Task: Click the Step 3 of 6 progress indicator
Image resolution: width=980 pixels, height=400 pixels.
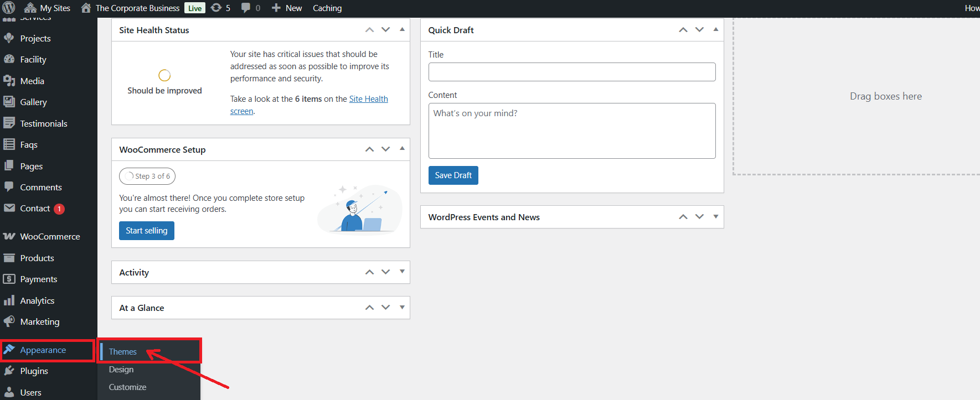Action: 147,176
